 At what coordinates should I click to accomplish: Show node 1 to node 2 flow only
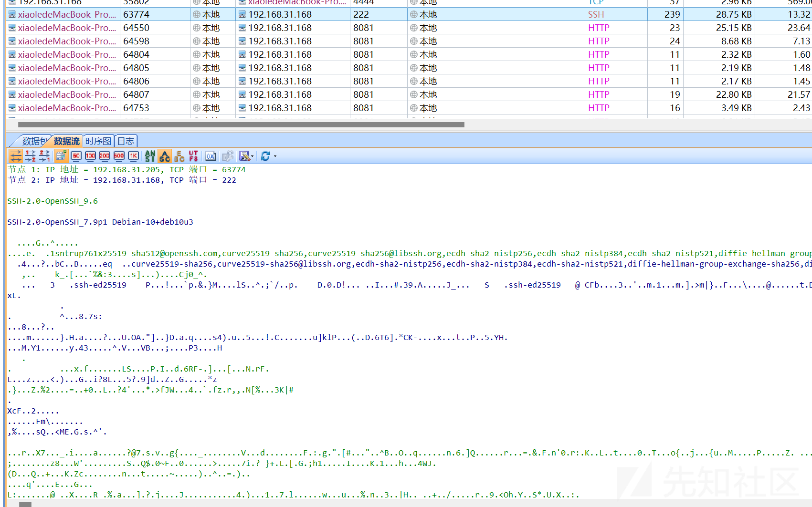(x=30, y=155)
